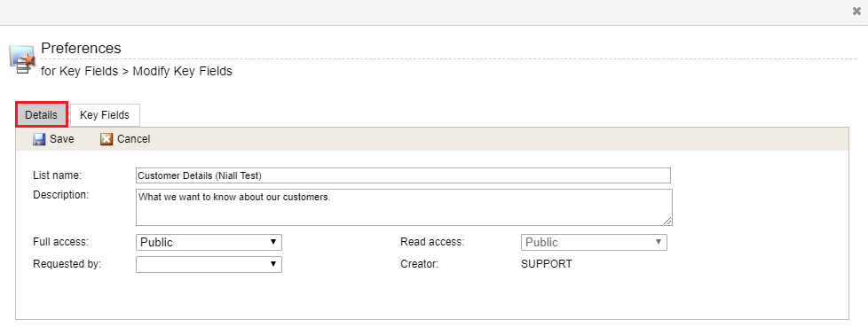This screenshot has height=327, width=868.
Task: Open the Full access dropdown
Action: (x=209, y=243)
